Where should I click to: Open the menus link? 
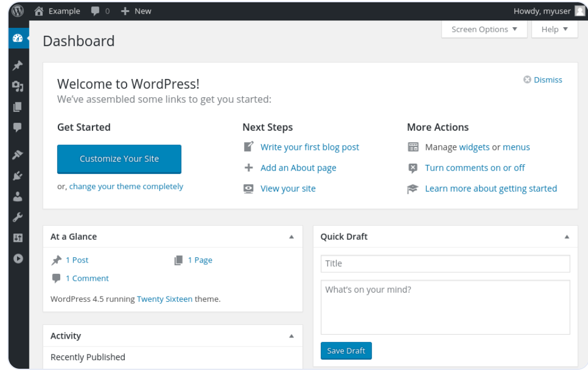(x=516, y=147)
